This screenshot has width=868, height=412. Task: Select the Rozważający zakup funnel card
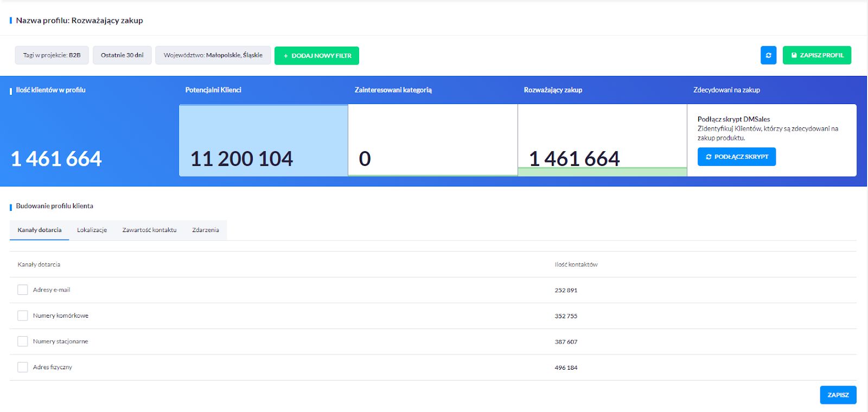(603, 140)
